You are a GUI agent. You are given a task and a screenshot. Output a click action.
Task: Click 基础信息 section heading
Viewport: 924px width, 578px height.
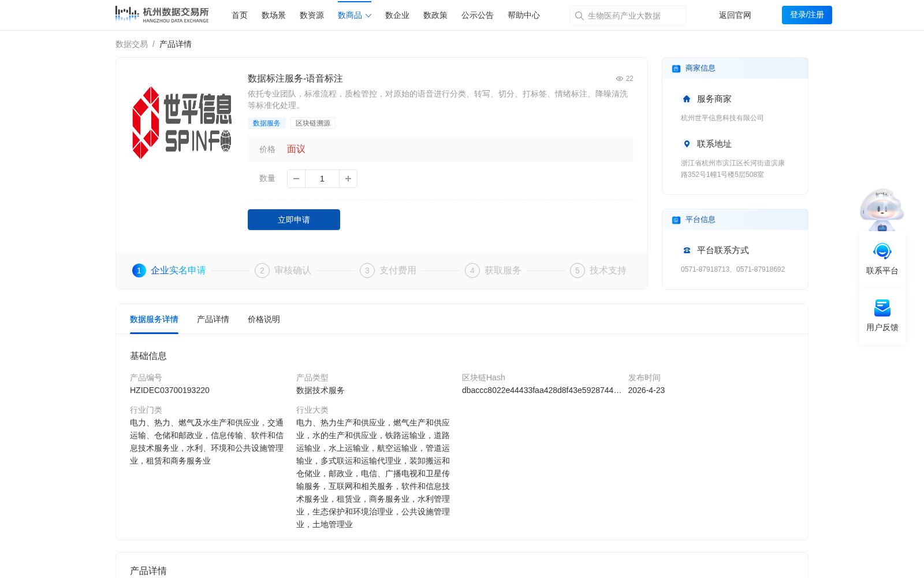click(148, 356)
